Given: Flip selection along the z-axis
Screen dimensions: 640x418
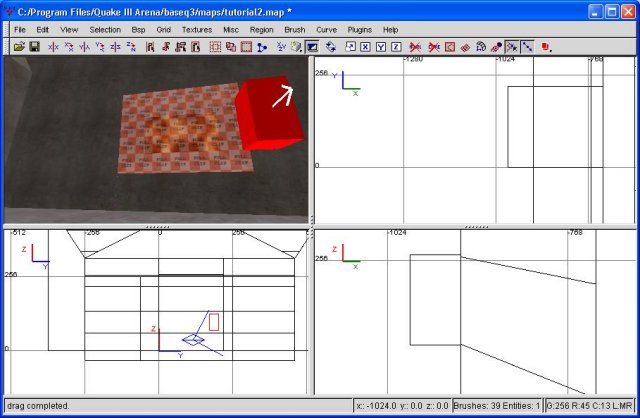Looking at the screenshot, I should [x=116, y=47].
